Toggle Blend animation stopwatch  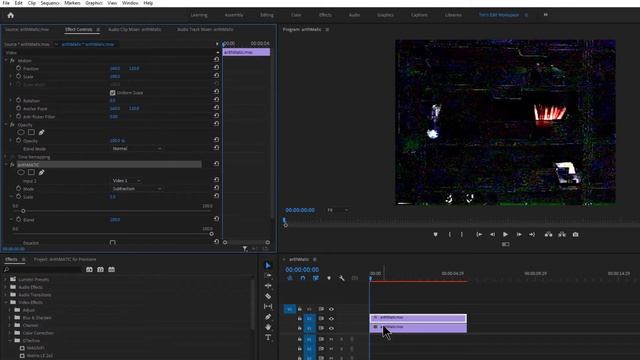pos(18,219)
